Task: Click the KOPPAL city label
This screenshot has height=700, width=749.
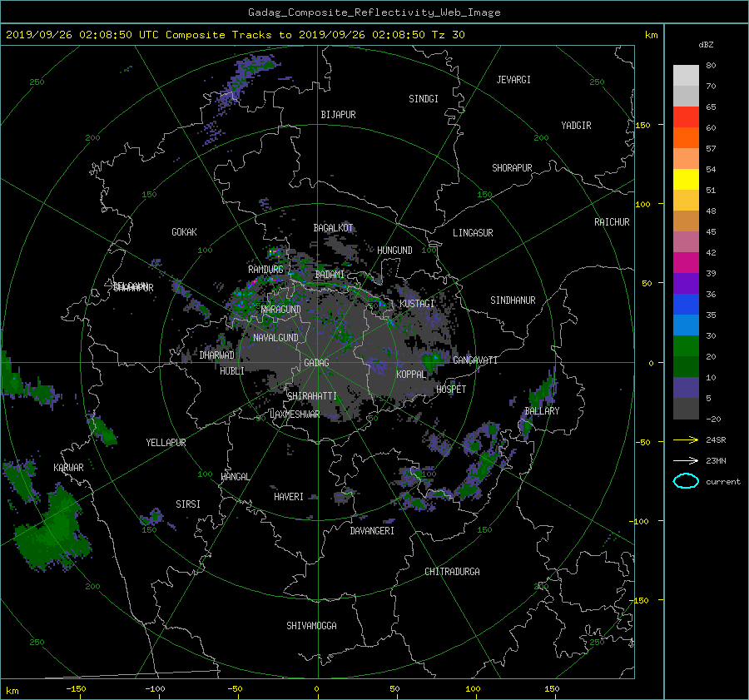Action: [411, 375]
